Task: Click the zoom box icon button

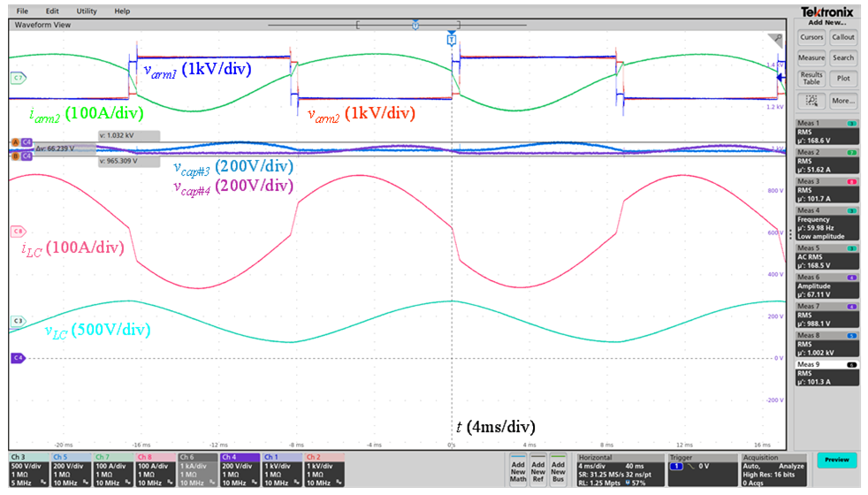Action: [811, 101]
